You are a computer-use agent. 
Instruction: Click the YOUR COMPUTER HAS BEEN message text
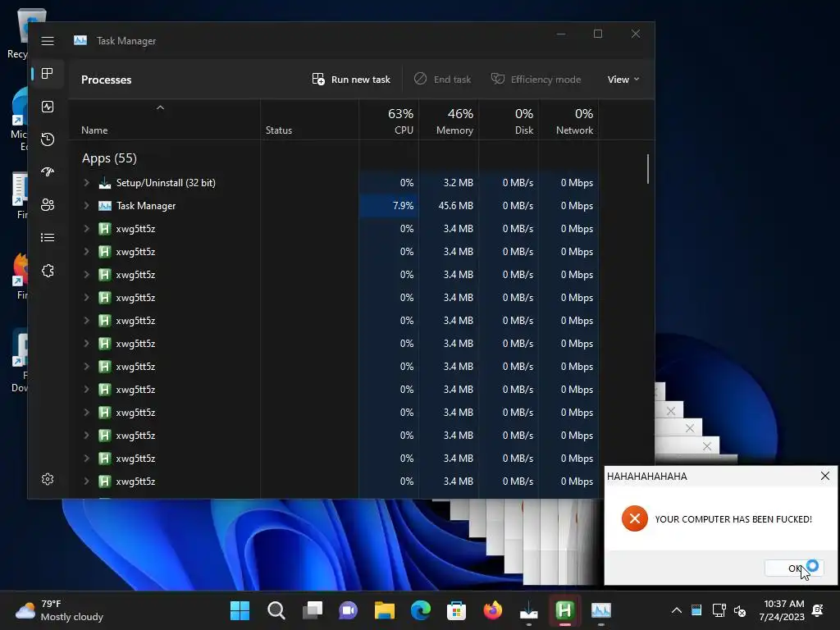point(733,519)
